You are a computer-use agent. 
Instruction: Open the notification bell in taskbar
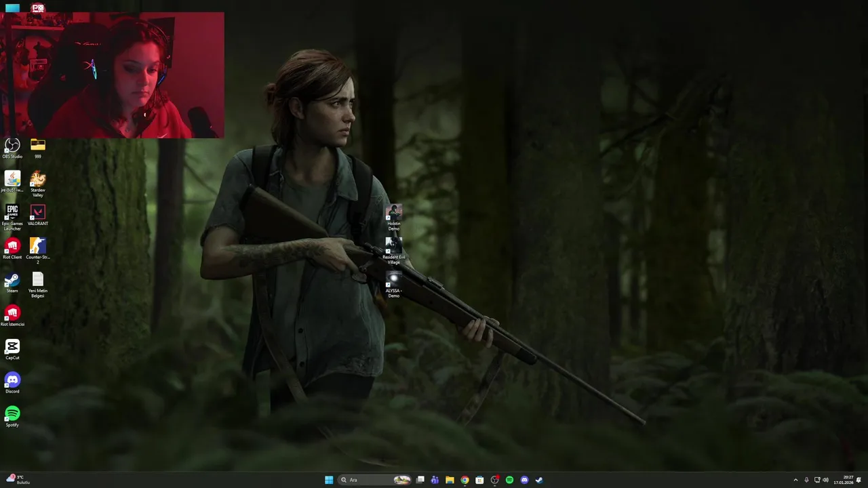coord(859,480)
